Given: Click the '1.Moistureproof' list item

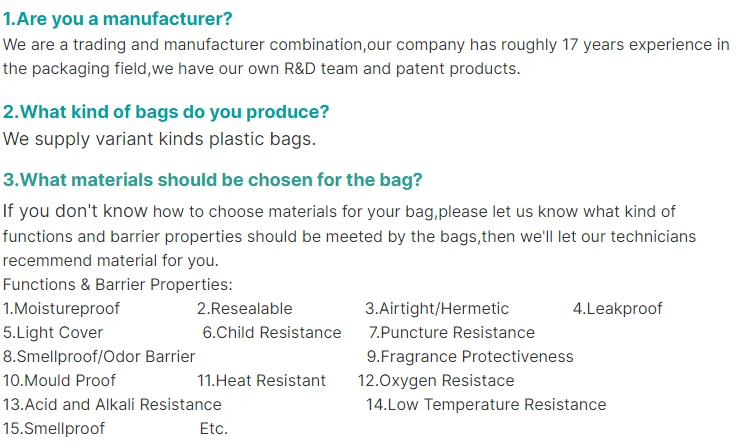Looking at the screenshot, I should coord(61,308).
